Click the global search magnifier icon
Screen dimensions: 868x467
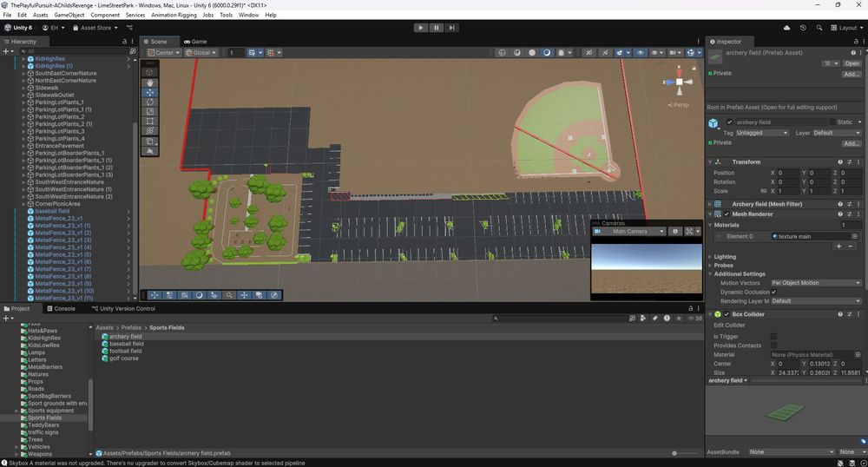coord(819,28)
